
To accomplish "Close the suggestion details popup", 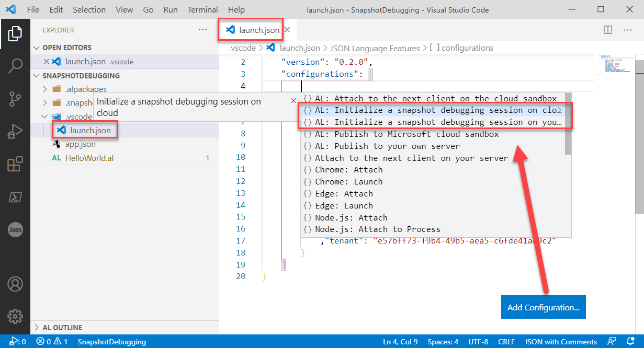I will (x=293, y=100).
